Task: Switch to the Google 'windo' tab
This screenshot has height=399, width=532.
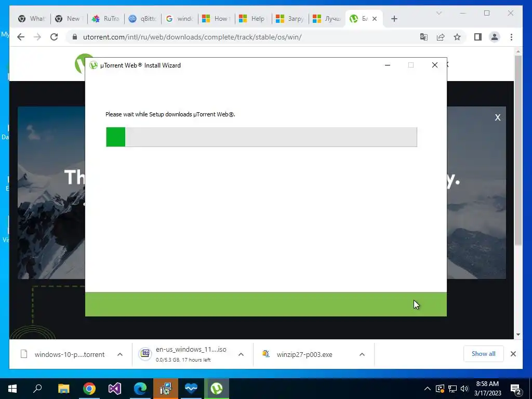Action: tap(179, 19)
